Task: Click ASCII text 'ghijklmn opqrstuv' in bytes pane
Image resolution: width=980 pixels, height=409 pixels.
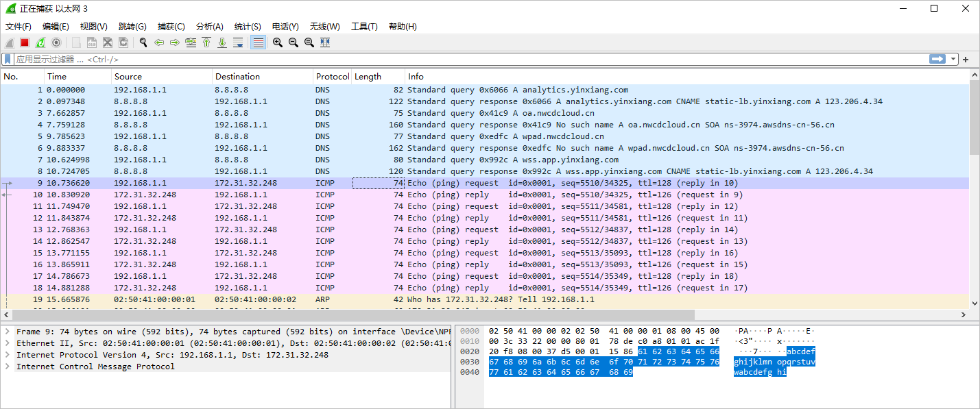Action: coord(774,362)
